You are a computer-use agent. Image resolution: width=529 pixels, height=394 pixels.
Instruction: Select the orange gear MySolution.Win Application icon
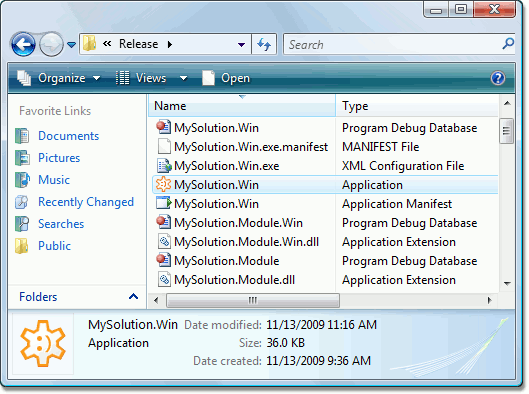pyautogui.click(x=164, y=185)
